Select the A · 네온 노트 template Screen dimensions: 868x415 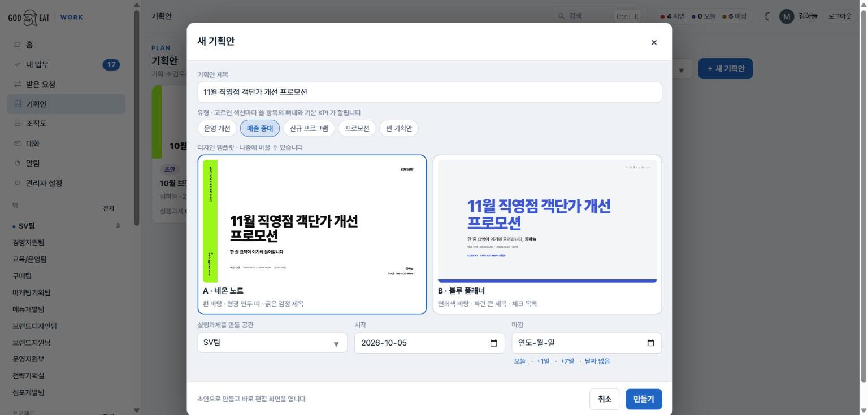pos(312,234)
